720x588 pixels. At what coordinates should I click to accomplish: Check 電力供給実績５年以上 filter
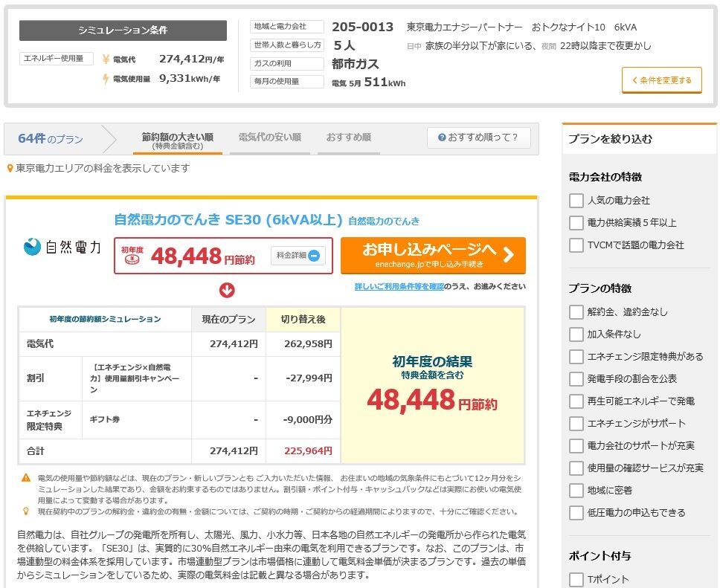[x=576, y=223]
